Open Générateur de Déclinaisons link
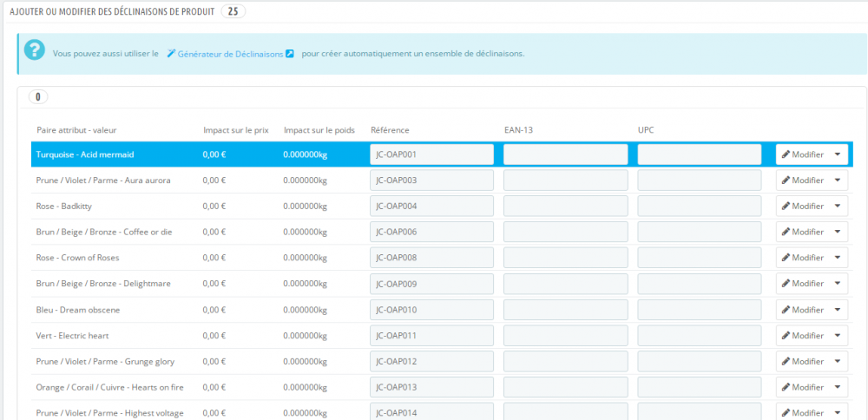This screenshot has height=420, width=868. coord(230,54)
